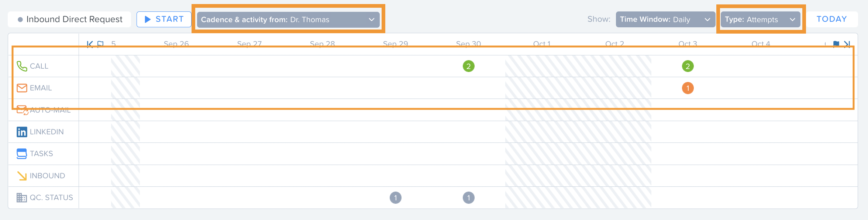Click the LinkedIn logo icon
This screenshot has width=868, height=220.
click(22, 132)
